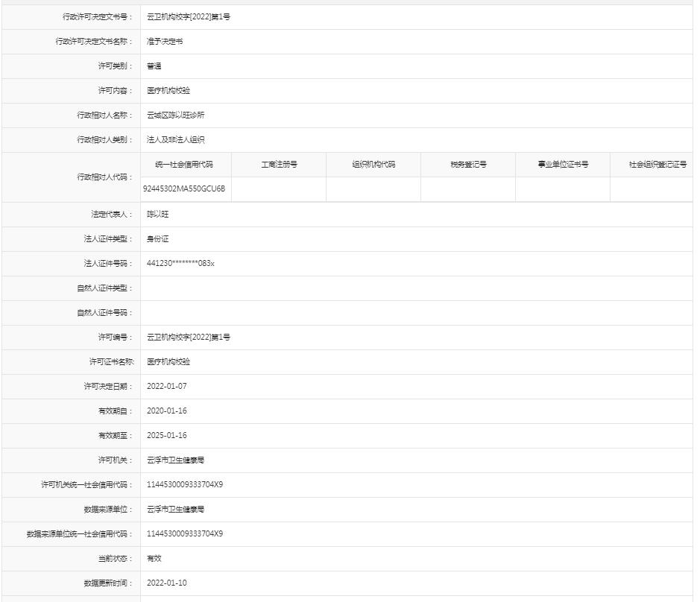Click the clinic name 云城区陈以旺诊所
Viewport: 700px width, 602px height.
175,115
